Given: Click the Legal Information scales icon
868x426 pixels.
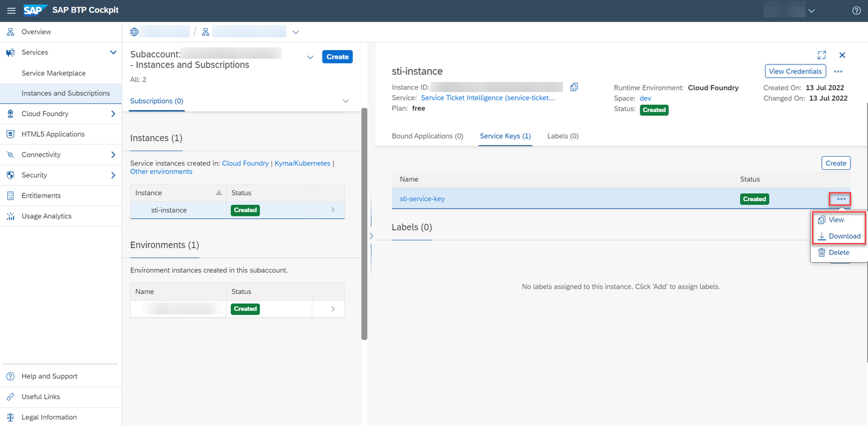Looking at the screenshot, I should pos(10,418).
